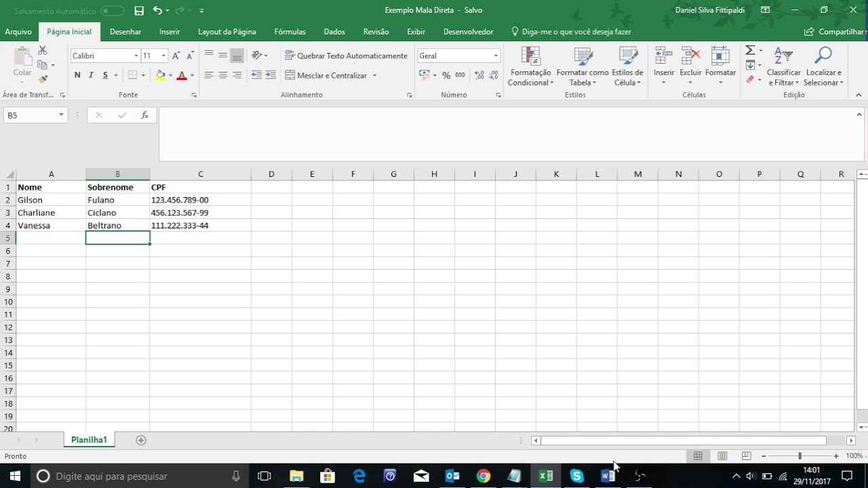Toggle underline S formatting
Image resolution: width=868 pixels, height=488 pixels.
coord(105,75)
